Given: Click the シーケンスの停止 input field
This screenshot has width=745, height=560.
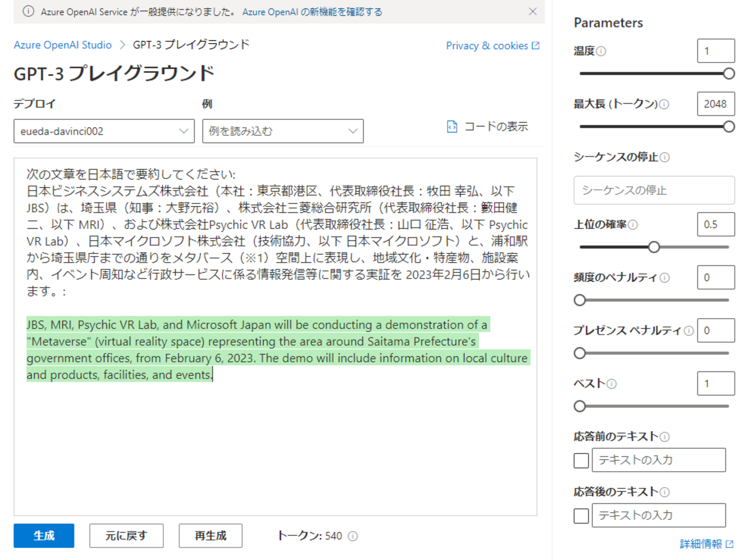Looking at the screenshot, I should (654, 190).
